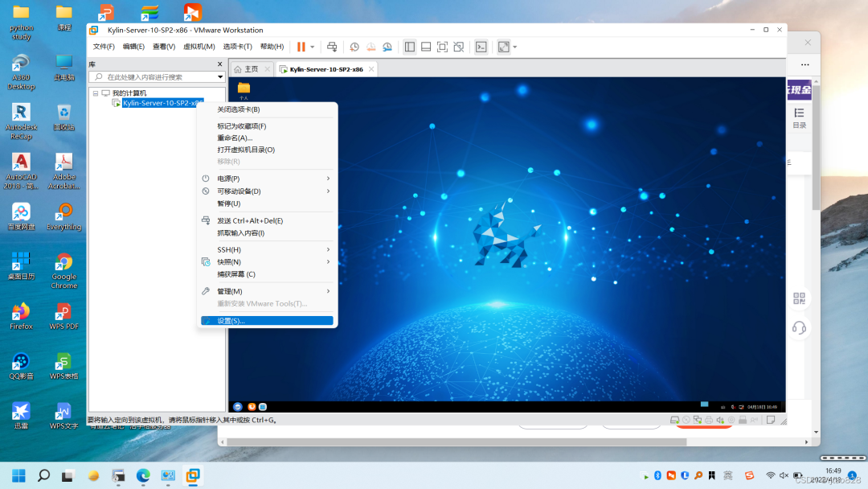Expand the 电源(P) submenu
868x489 pixels.
(267, 179)
